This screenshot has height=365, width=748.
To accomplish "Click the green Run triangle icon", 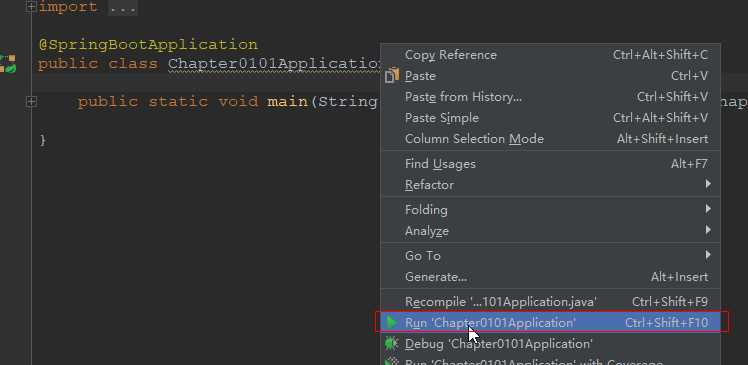I will (391, 323).
